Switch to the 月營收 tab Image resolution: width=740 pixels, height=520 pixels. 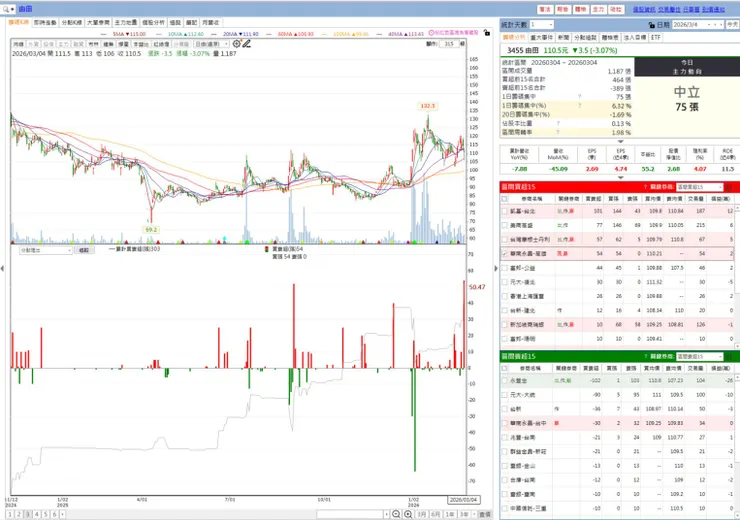[x=210, y=23]
